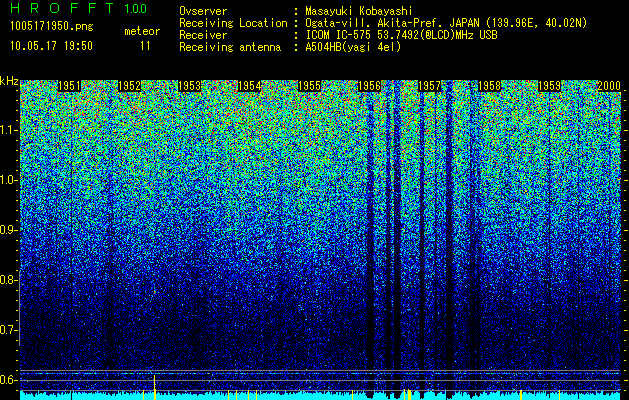Click the HROFFT program title
Image resolution: width=629 pixels, height=400 pixels.
click(x=63, y=8)
